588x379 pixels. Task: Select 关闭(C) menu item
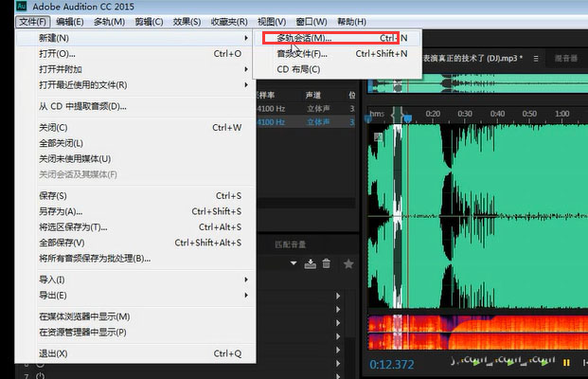tap(135, 128)
